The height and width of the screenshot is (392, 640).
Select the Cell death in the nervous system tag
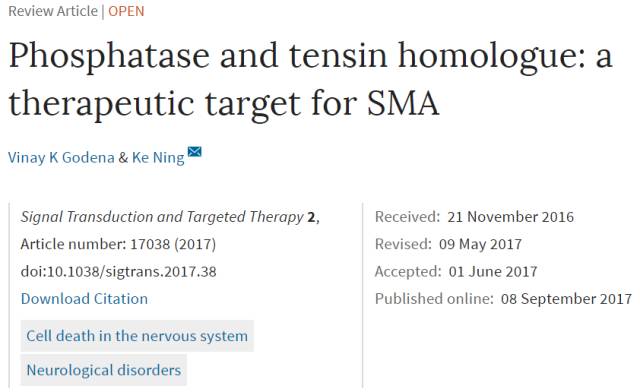pos(137,336)
